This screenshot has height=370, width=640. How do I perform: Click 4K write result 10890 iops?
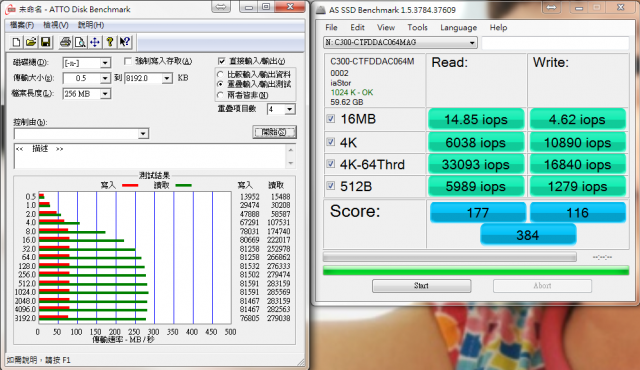[x=578, y=142]
